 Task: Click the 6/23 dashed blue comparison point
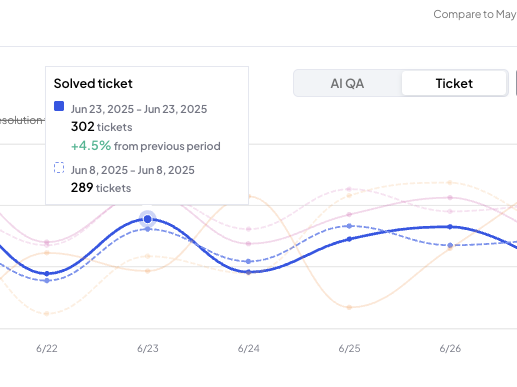pos(148,229)
